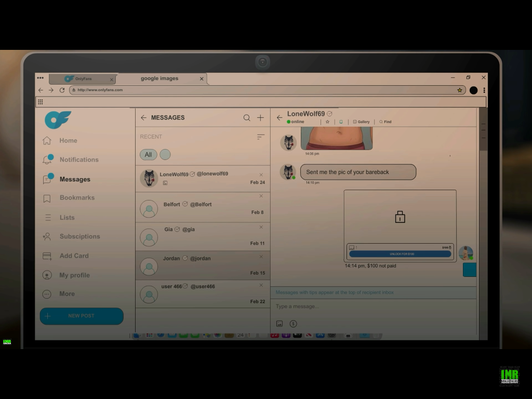532x399 pixels.
Task: Go back from the LoneWolf69 chat
Action: tap(280, 118)
